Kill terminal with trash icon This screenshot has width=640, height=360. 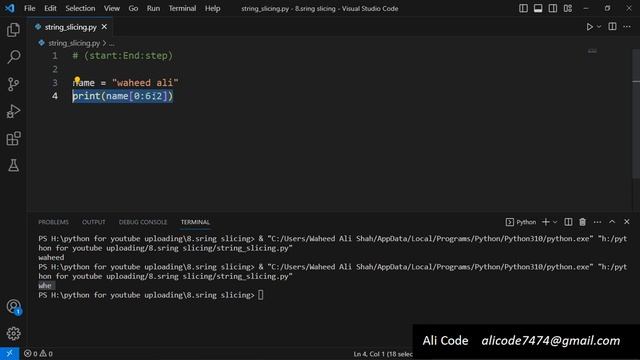(582, 222)
